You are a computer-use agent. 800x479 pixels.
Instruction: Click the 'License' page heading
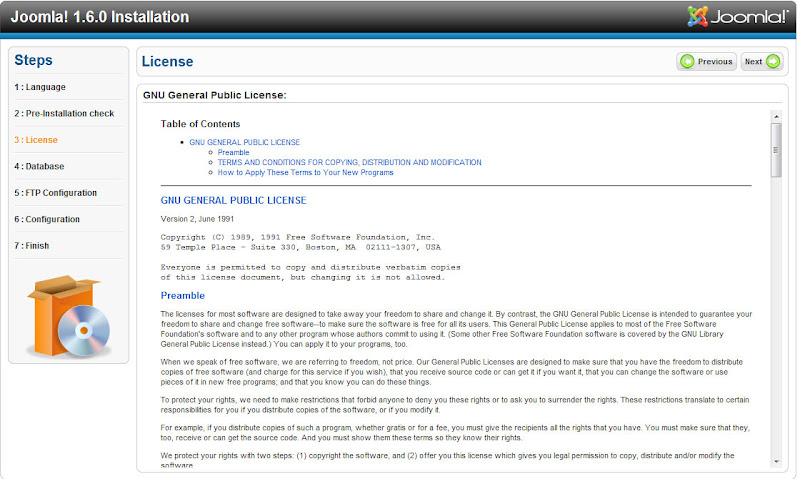(167, 62)
